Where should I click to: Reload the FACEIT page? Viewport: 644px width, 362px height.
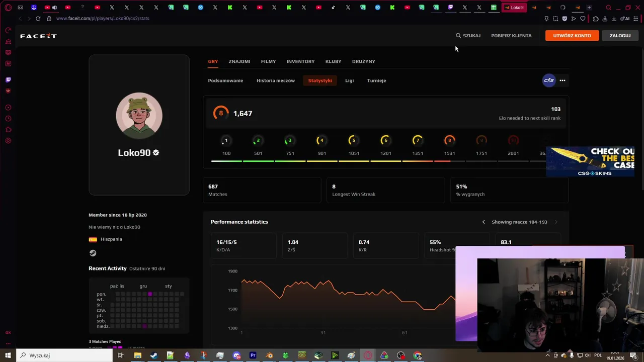click(38, 19)
